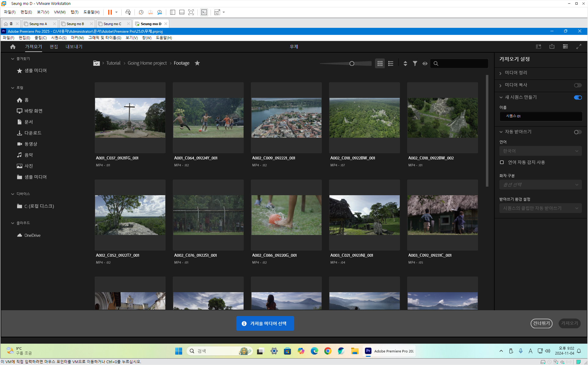Switch to the 편집 tab
The image size is (588, 365).
point(54,47)
